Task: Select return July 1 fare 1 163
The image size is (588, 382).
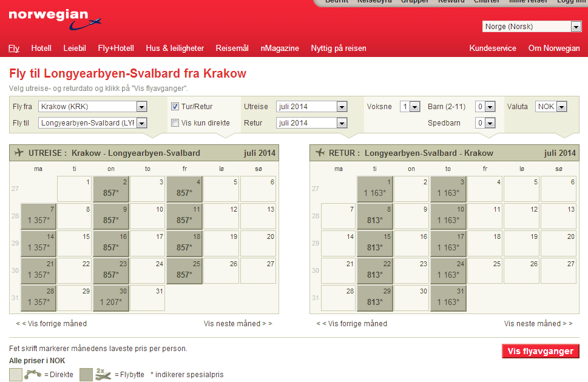Action: [375, 189]
